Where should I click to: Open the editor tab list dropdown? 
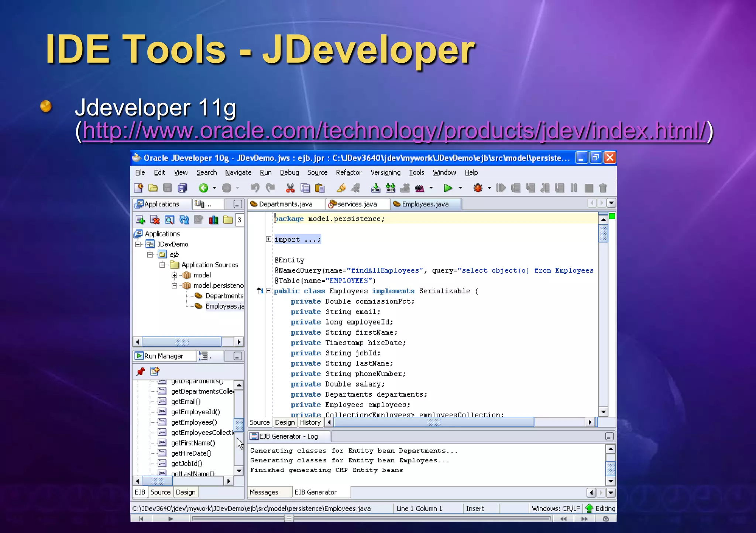click(611, 203)
